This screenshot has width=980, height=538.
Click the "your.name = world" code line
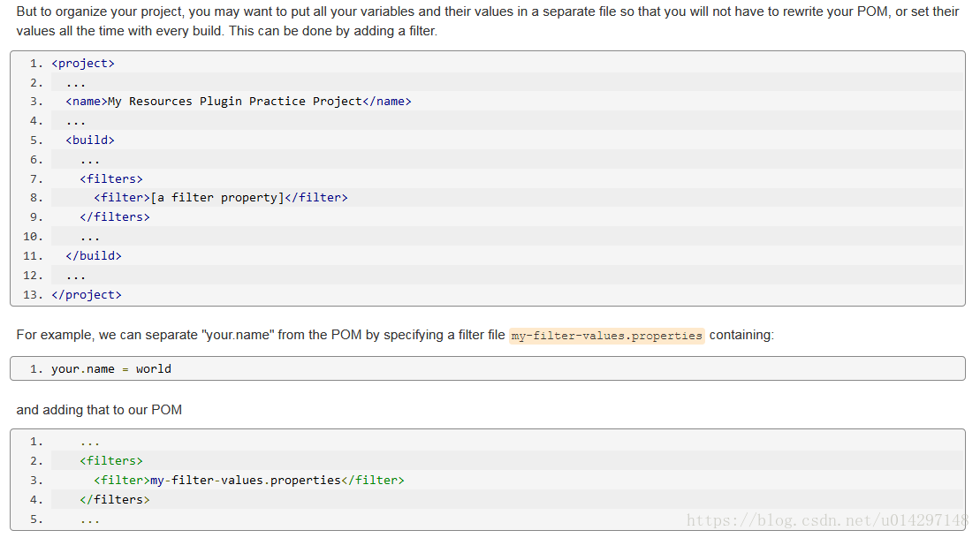pos(110,369)
